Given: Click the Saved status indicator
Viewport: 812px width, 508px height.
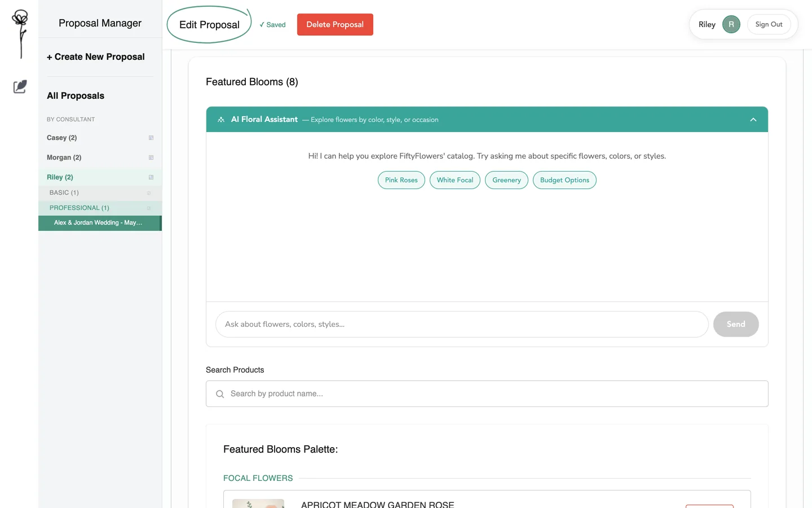Looking at the screenshot, I should click(272, 25).
